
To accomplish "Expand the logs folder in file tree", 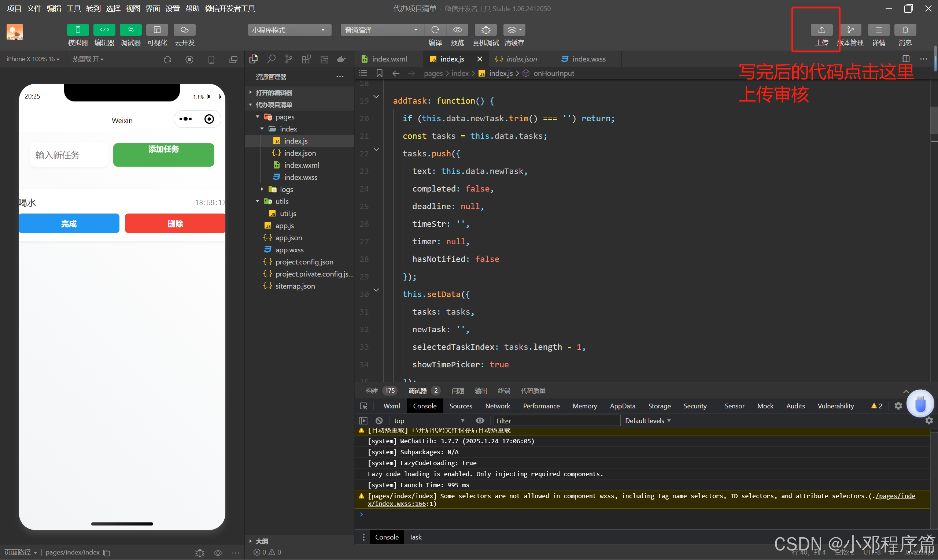I will pyautogui.click(x=286, y=189).
